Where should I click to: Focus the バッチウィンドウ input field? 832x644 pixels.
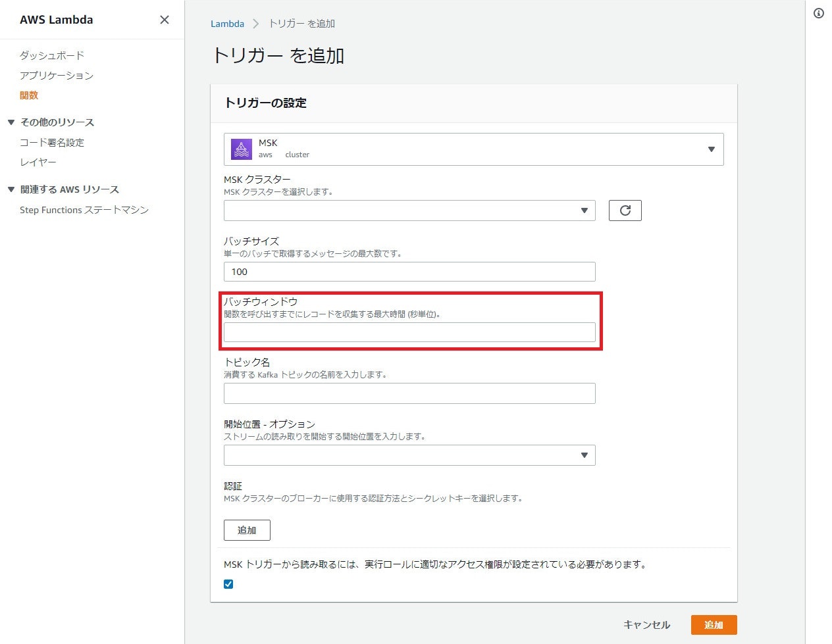409,332
